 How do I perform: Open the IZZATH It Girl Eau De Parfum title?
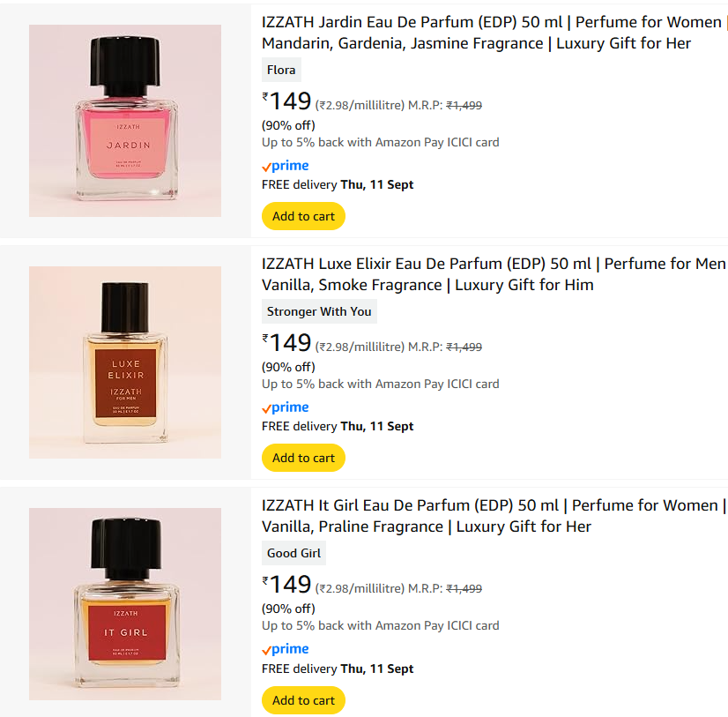coord(493,516)
